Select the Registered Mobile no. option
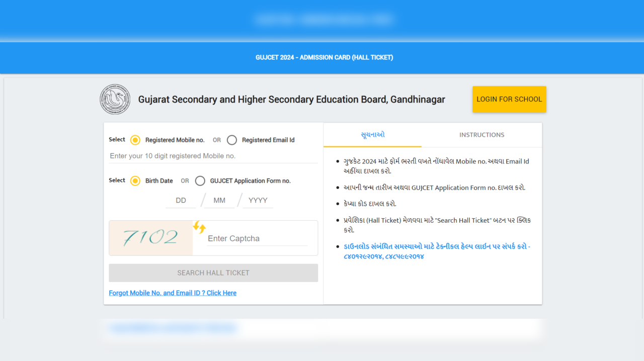Viewport: 644px width, 361px height. [x=135, y=140]
